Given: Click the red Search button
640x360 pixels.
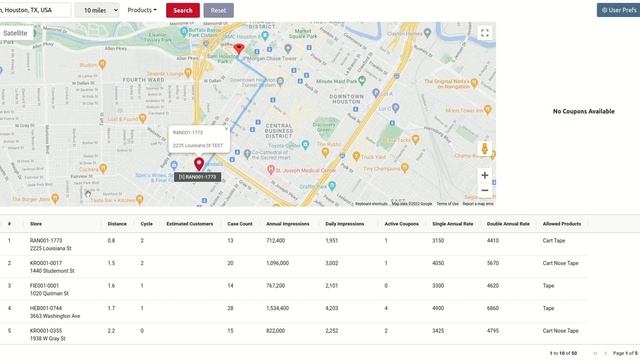Looking at the screenshot, I should coord(183,11).
